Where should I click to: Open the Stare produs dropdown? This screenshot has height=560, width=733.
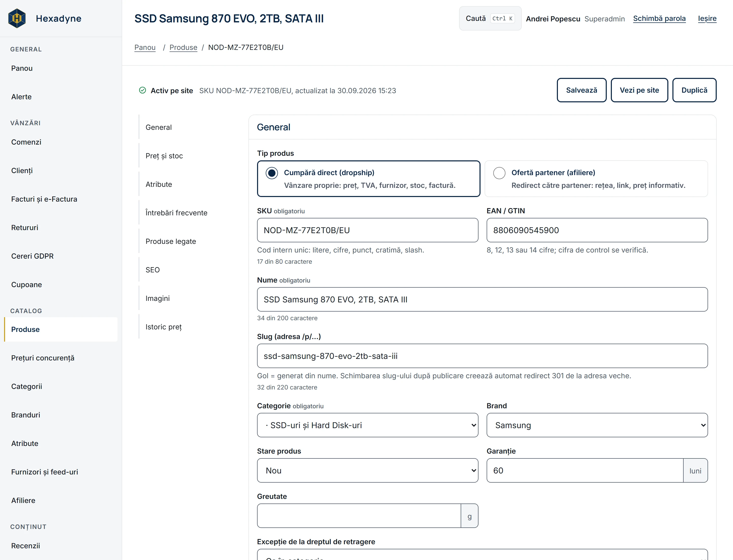point(367,470)
